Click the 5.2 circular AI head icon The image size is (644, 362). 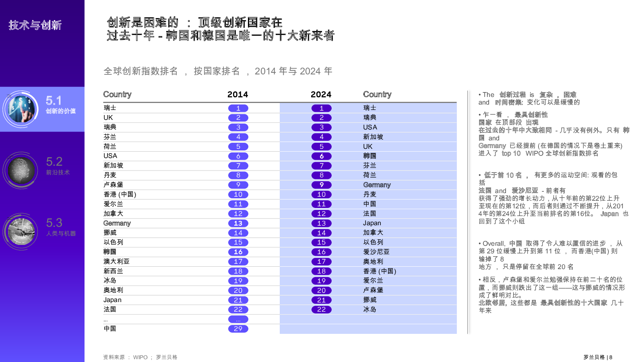point(21,170)
